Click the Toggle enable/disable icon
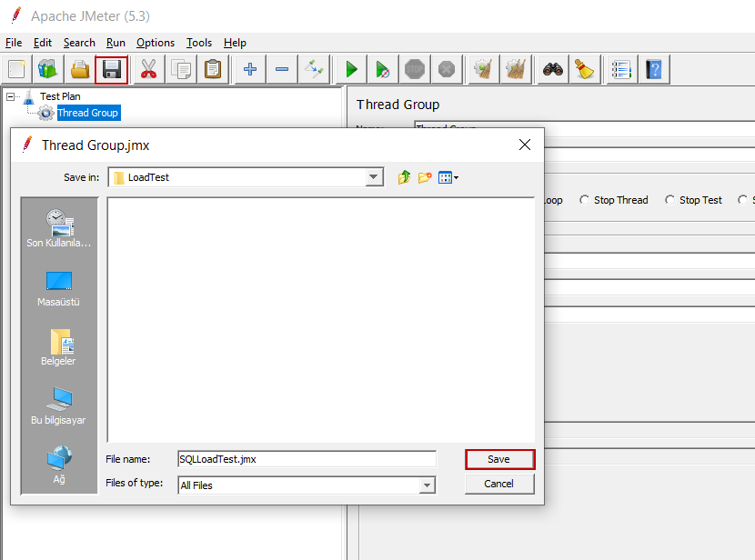Screen dimensions: 755x560 (314, 69)
